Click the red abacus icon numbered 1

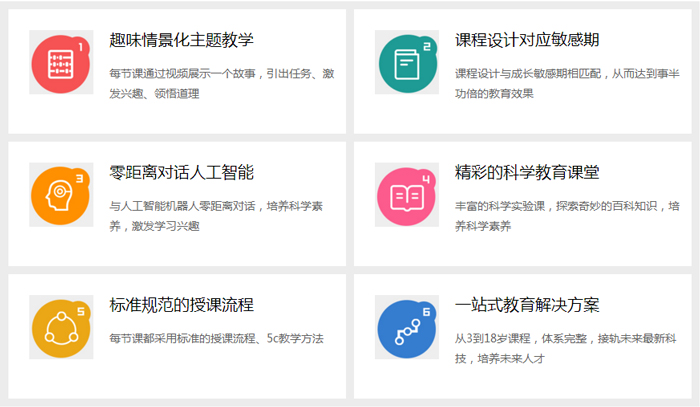pyautogui.click(x=61, y=62)
